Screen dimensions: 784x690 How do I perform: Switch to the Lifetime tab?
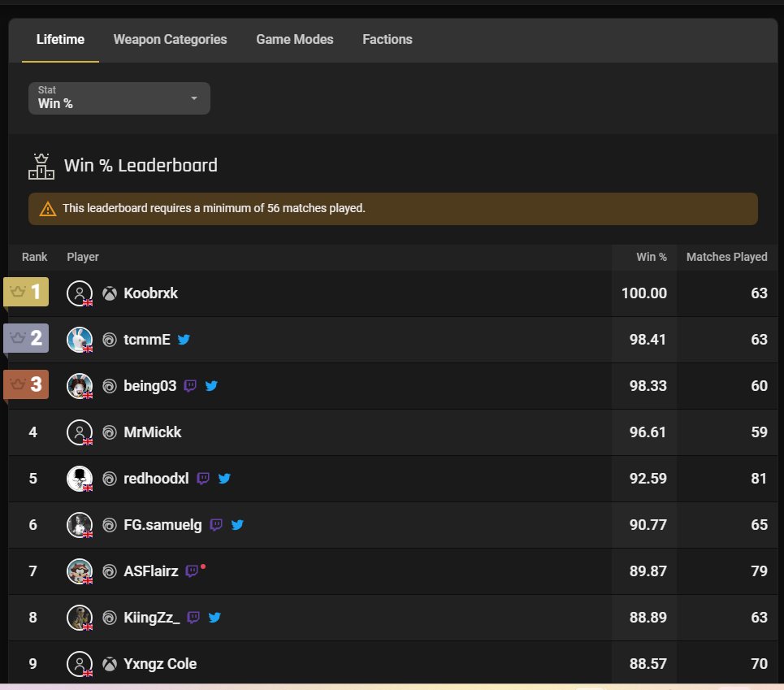coord(60,40)
